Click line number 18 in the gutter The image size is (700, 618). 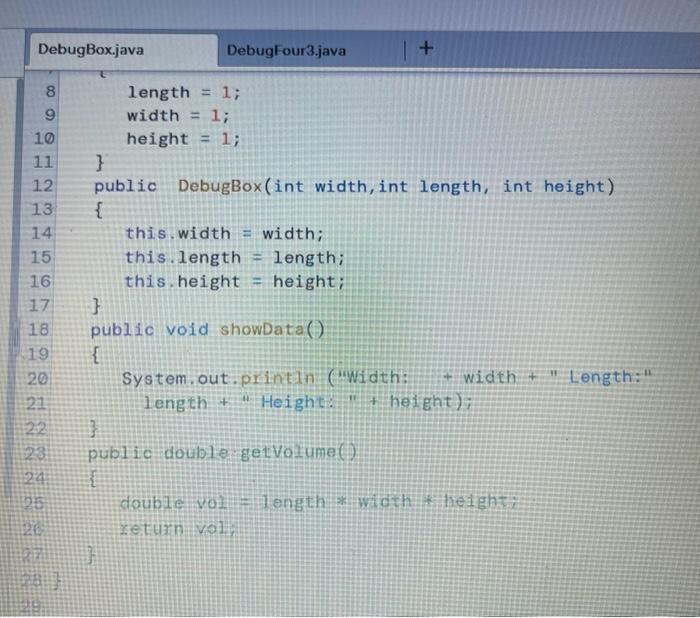click(x=38, y=330)
